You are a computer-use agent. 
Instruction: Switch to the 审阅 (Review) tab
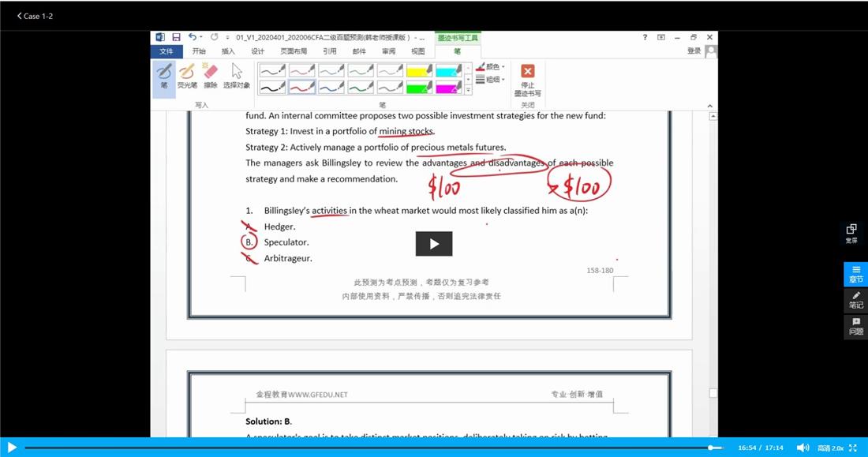388,51
